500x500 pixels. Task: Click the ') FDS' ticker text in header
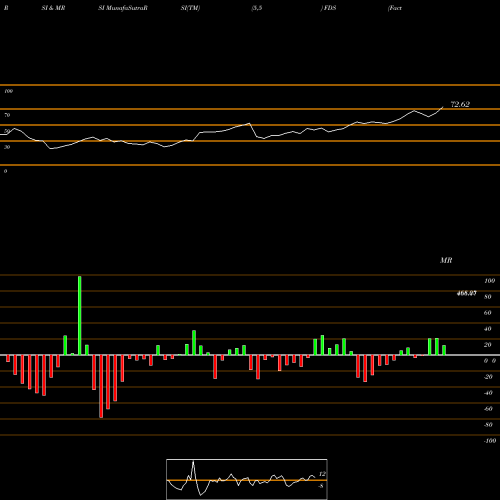[x=328, y=8]
